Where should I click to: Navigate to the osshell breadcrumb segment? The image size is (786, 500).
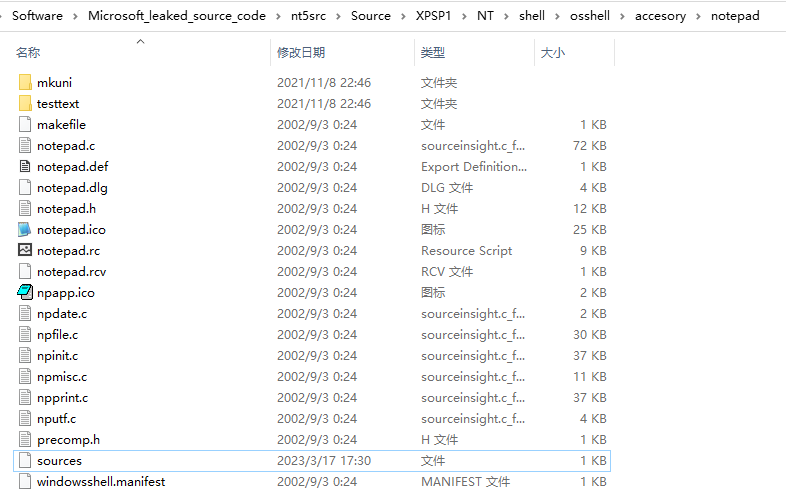pos(590,16)
